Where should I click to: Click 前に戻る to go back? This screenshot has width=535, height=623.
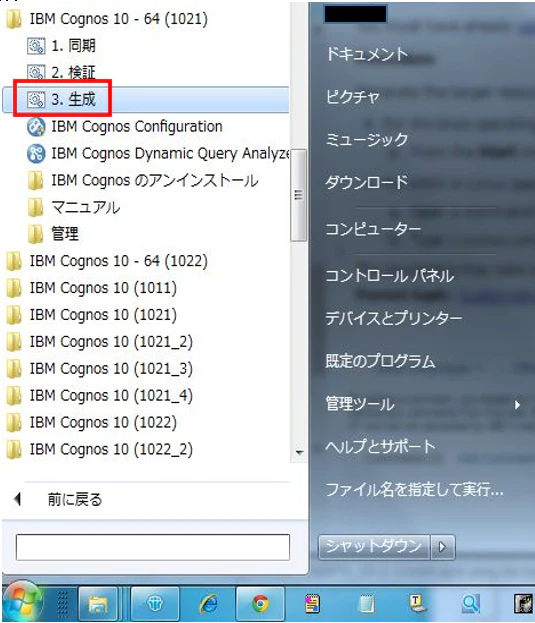tap(75, 499)
